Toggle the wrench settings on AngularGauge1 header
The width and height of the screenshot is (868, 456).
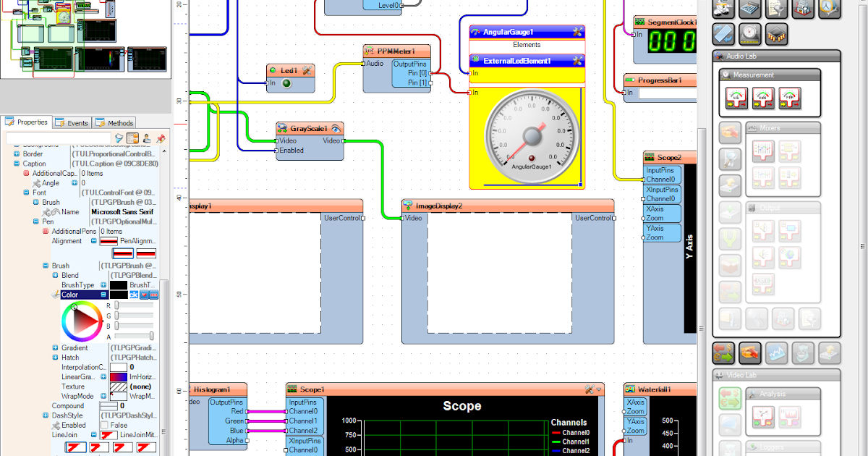pyautogui.click(x=576, y=32)
